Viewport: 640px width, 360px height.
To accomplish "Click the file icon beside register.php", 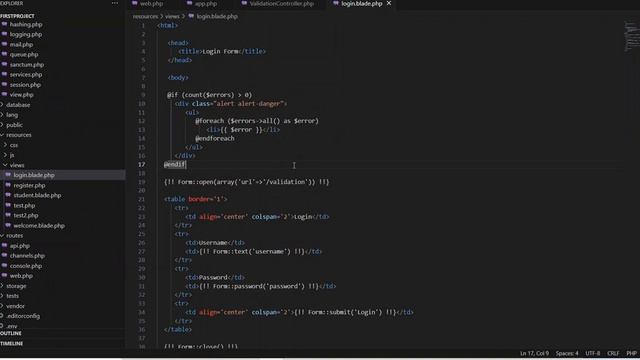I will coord(8,185).
